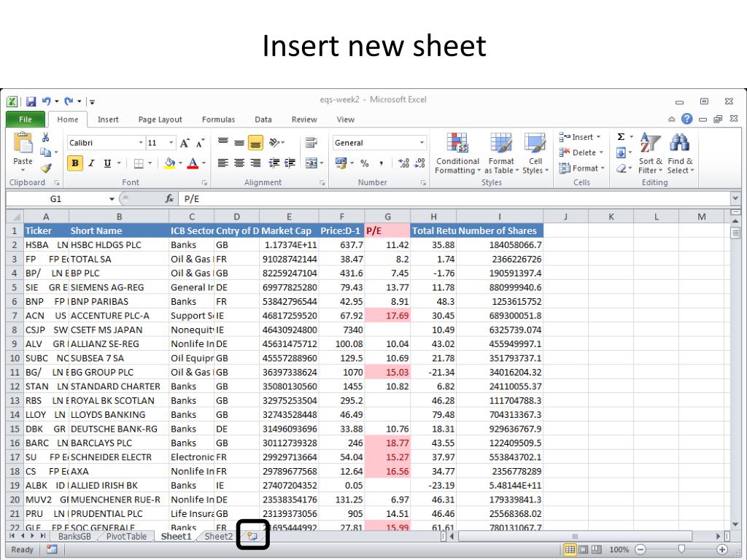Expand the Name Box dropdown arrow
Screen dimensions: 747x560
(112, 199)
